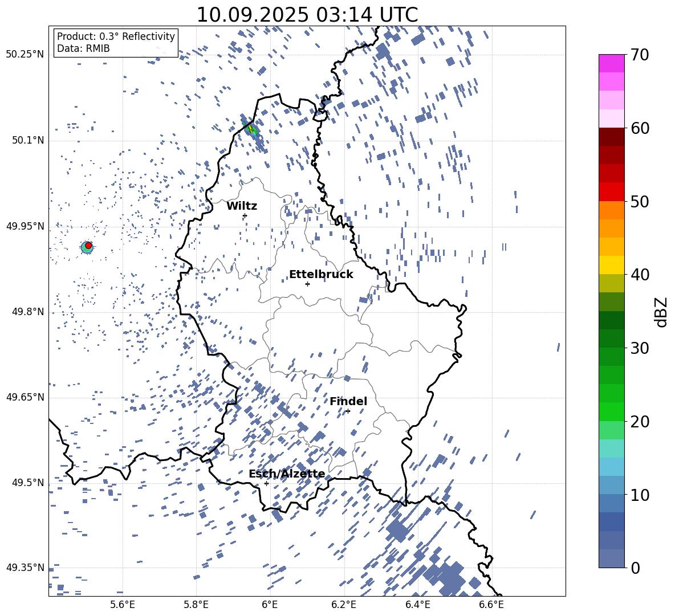
Task: Click the 6.2°E longitude label
Action: [x=344, y=605]
